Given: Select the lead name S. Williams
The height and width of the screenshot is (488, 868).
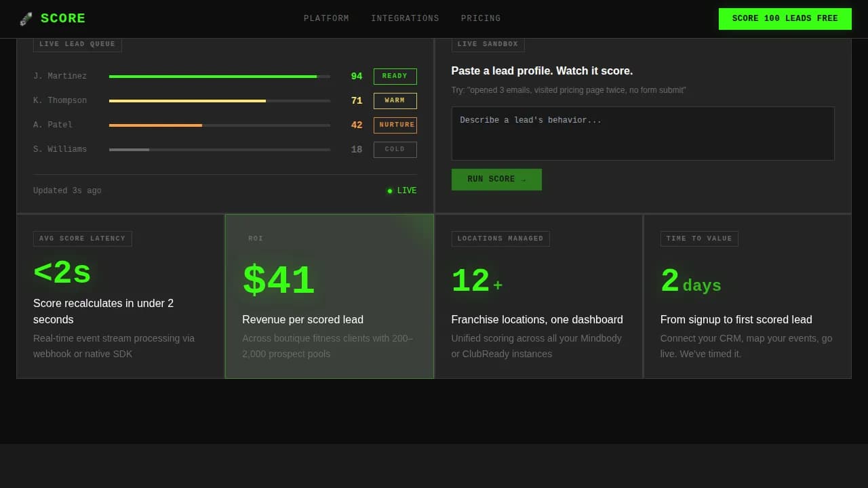Looking at the screenshot, I should click(x=60, y=149).
